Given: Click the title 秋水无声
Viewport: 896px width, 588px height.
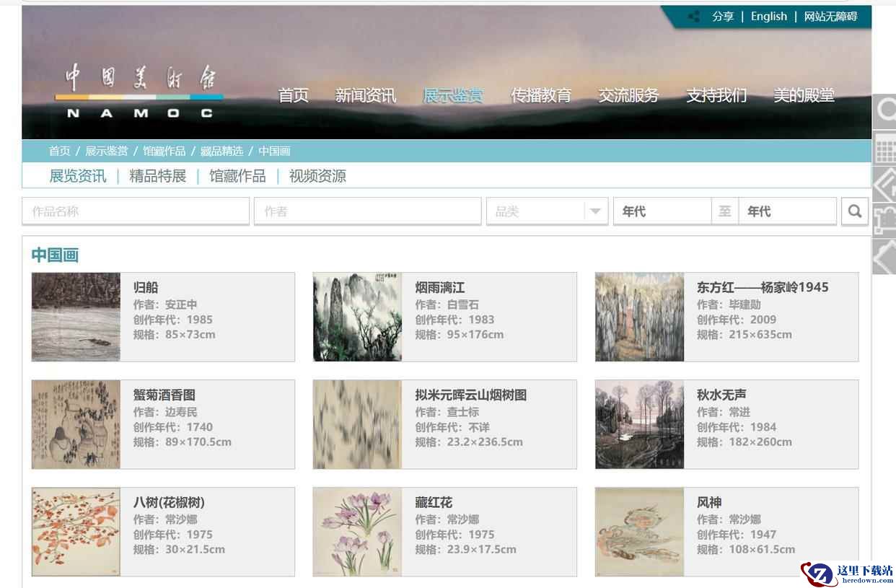Looking at the screenshot, I should (x=721, y=395).
